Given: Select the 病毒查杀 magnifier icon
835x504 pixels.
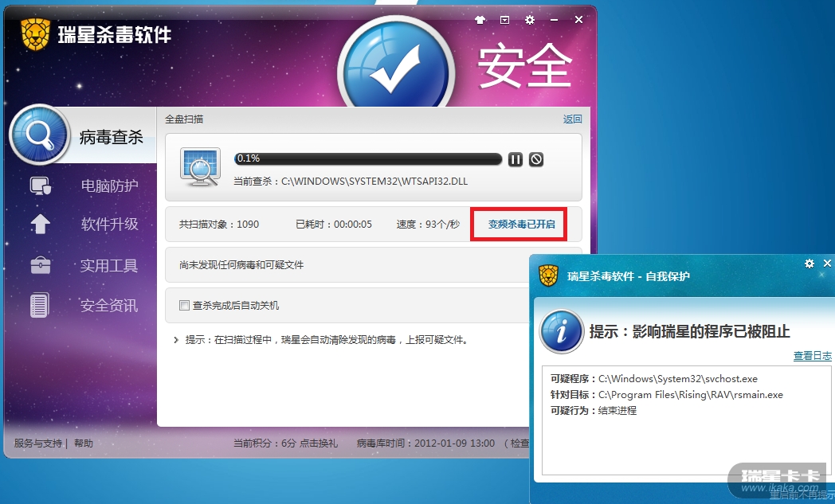Looking at the screenshot, I should [39, 135].
